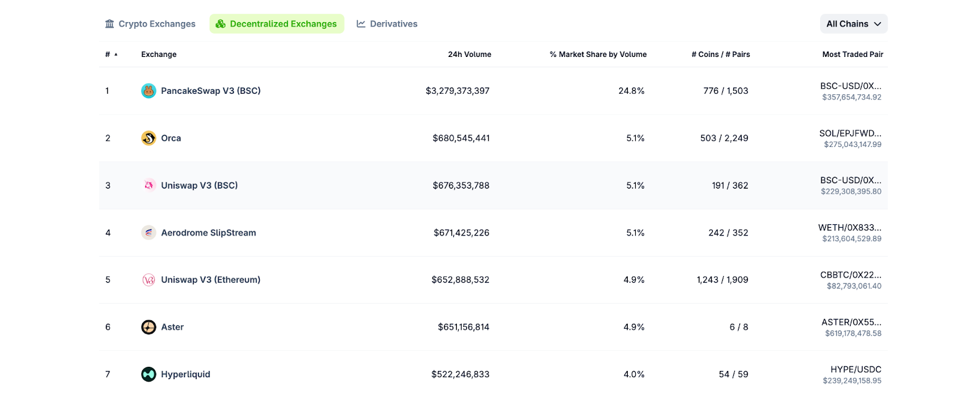Click the Uniswap V3 (BSC) unicorn icon
Screen dimensions: 980x395
click(x=148, y=186)
